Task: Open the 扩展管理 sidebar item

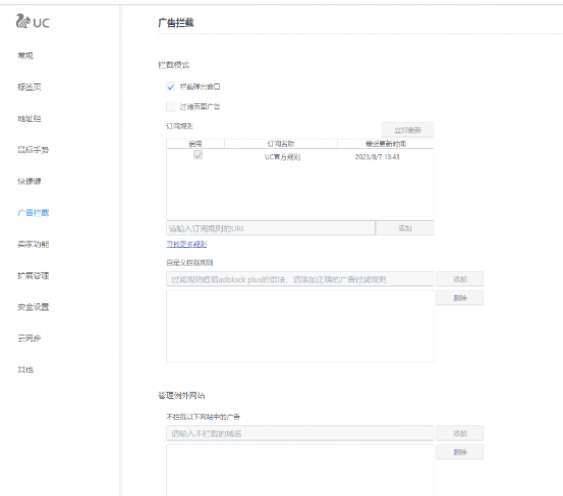Action: (33, 275)
